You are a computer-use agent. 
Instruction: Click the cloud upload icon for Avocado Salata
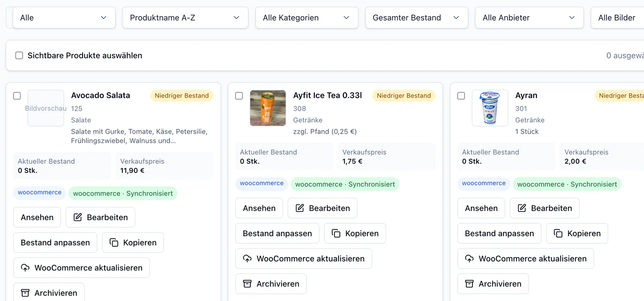tap(25, 268)
